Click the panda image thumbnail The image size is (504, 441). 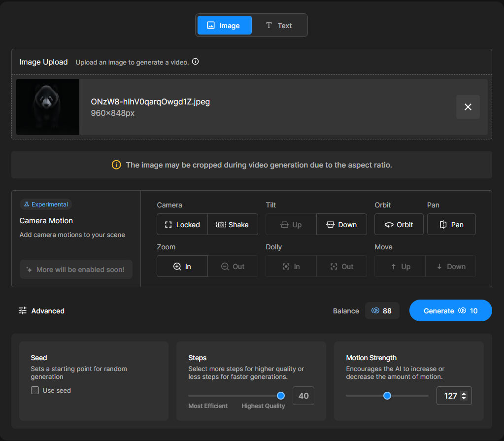pyautogui.click(x=47, y=107)
